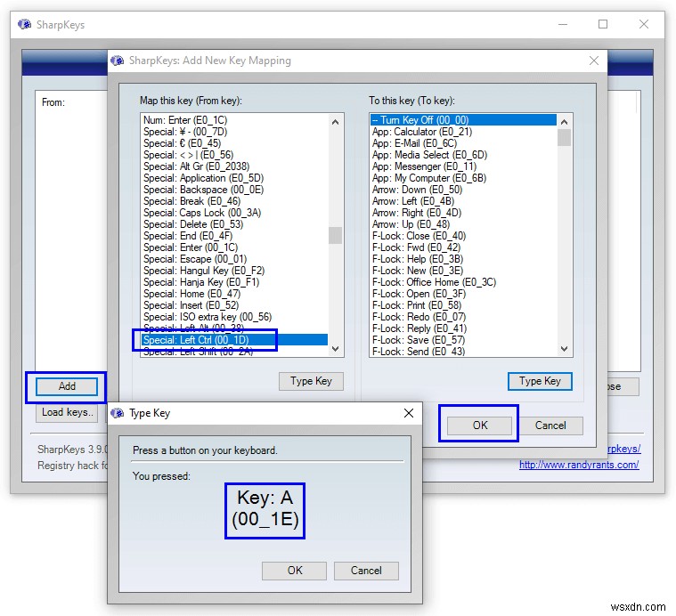Select Special: ISO extra key (00_56)
The height and width of the screenshot is (616, 676).
234,317
